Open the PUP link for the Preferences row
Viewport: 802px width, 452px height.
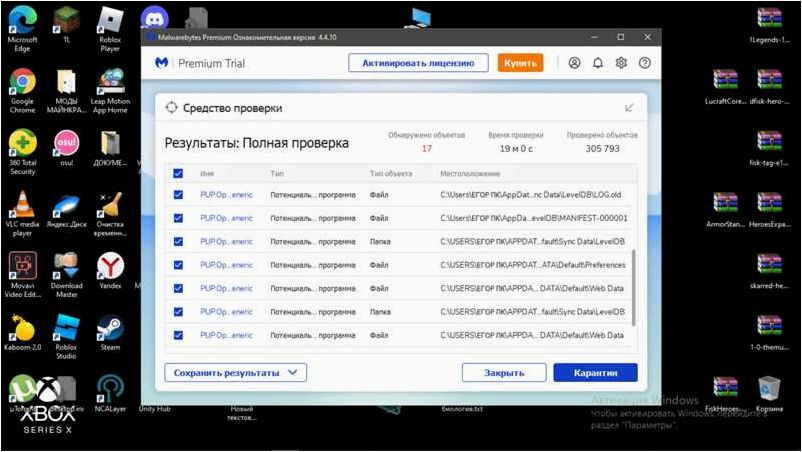tap(226, 265)
